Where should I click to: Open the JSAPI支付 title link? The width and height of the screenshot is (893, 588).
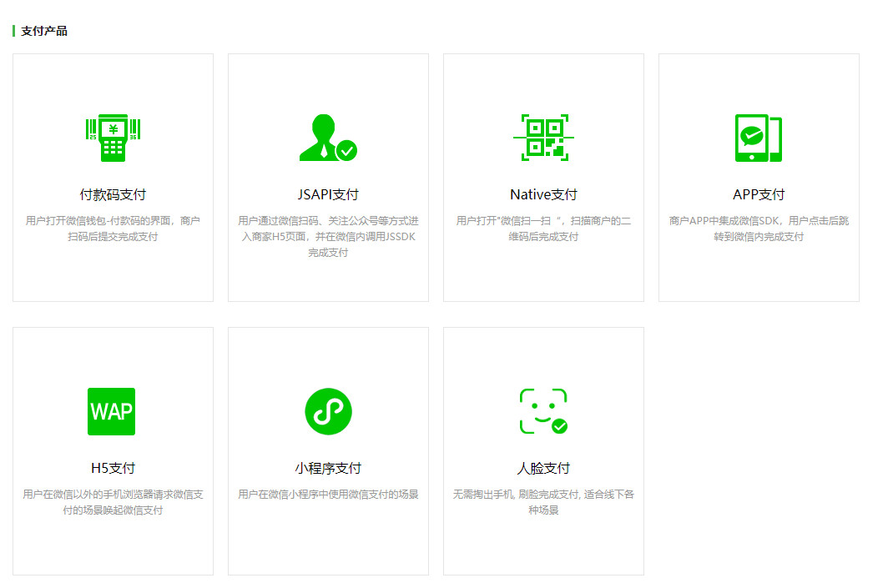[328, 194]
